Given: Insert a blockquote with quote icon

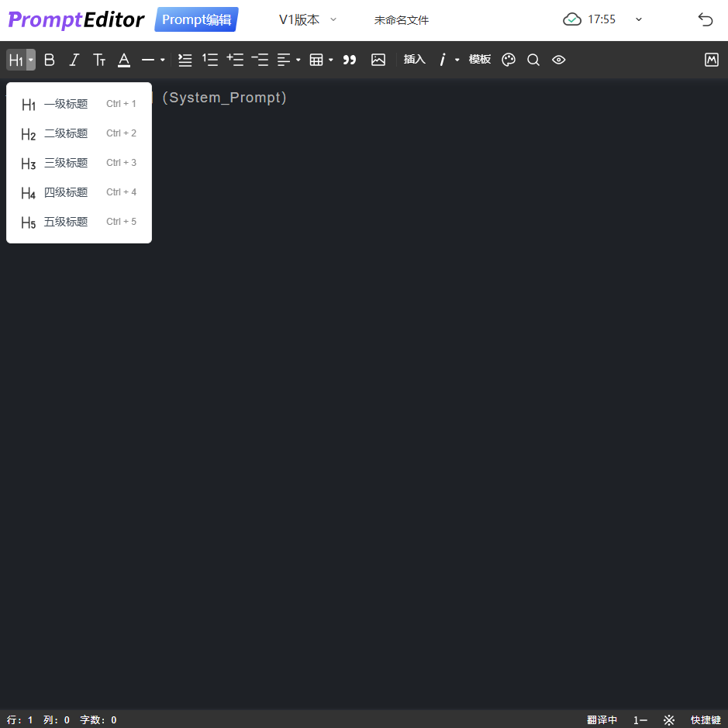Looking at the screenshot, I should [x=350, y=60].
